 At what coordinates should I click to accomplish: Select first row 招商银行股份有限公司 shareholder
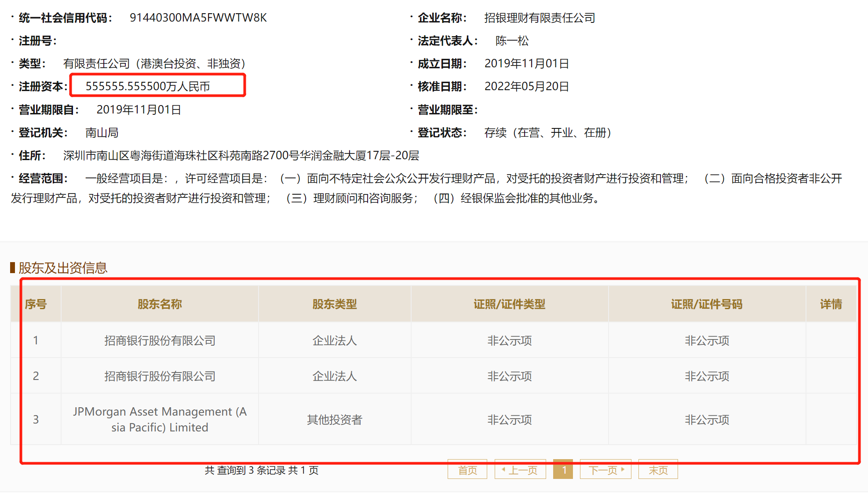coord(160,340)
